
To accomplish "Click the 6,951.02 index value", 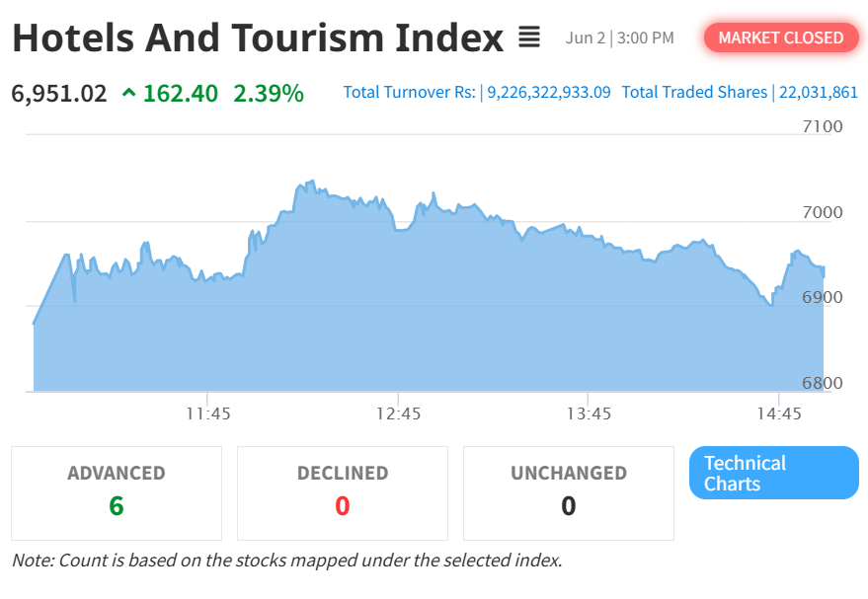I will pyautogui.click(x=58, y=94).
